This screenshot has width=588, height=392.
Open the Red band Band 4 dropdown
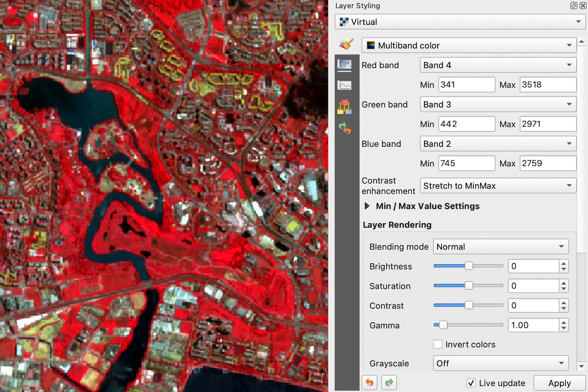point(498,65)
